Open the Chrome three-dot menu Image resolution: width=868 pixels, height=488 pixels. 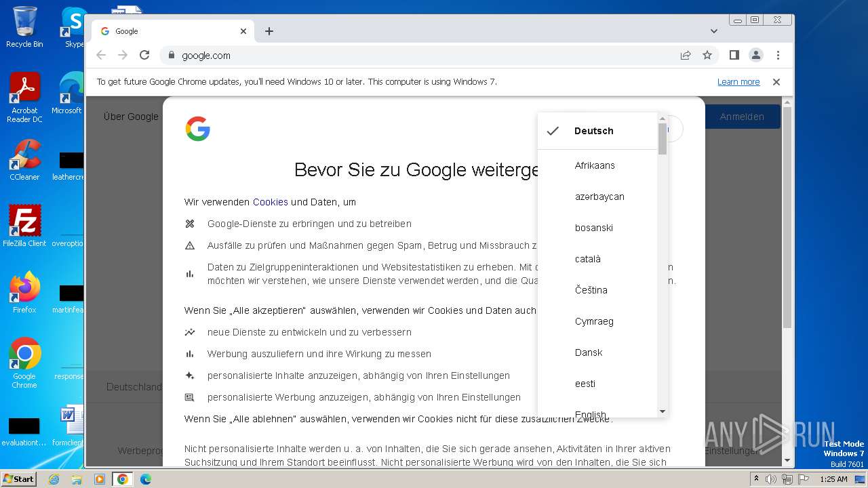[778, 55]
